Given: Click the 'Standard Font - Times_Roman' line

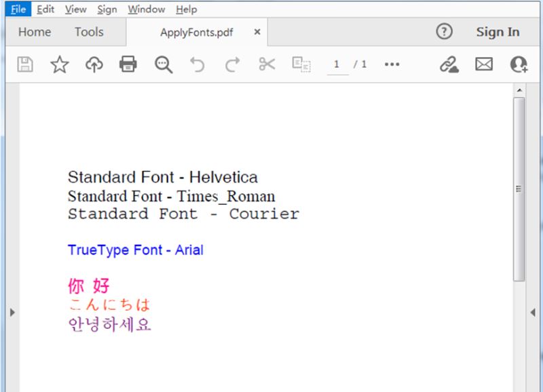Looking at the screenshot, I should coord(172,197).
